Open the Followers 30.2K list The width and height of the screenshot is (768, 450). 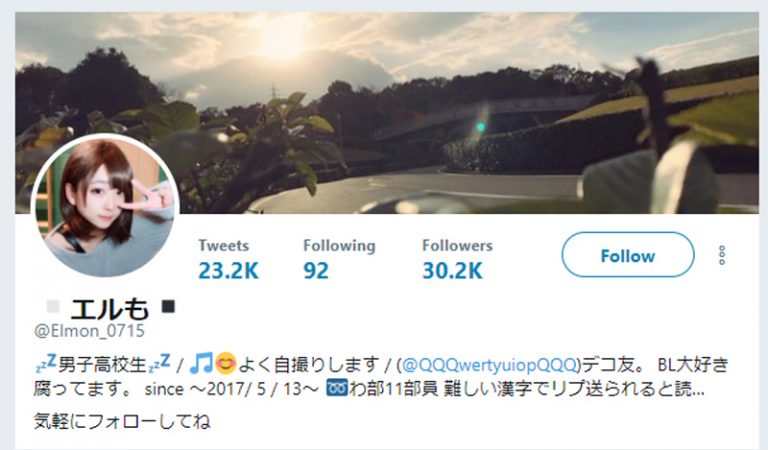(x=457, y=259)
